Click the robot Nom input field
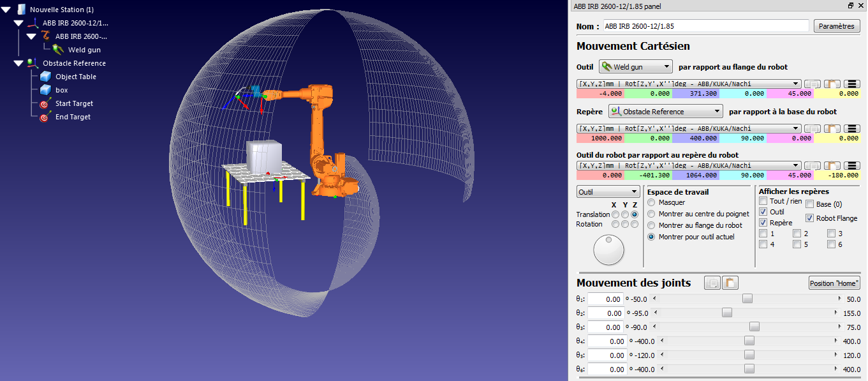The image size is (868, 381). pyautogui.click(x=707, y=26)
